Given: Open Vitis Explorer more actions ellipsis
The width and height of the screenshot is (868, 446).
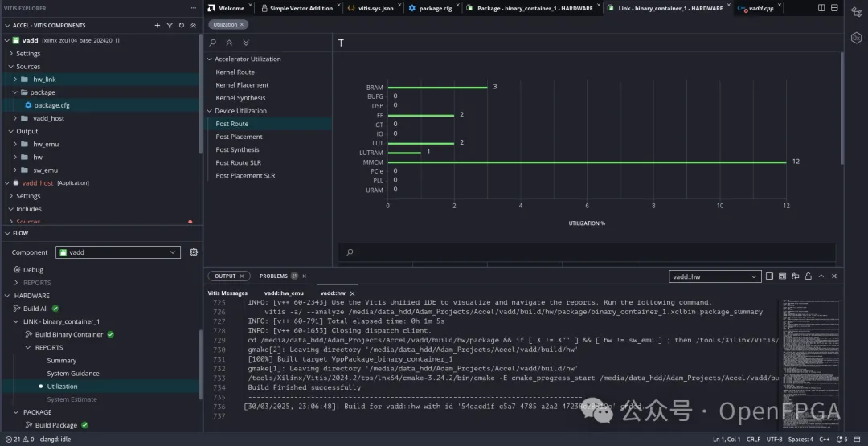Looking at the screenshot, I should pyautogui.click(x=193, y=8).
